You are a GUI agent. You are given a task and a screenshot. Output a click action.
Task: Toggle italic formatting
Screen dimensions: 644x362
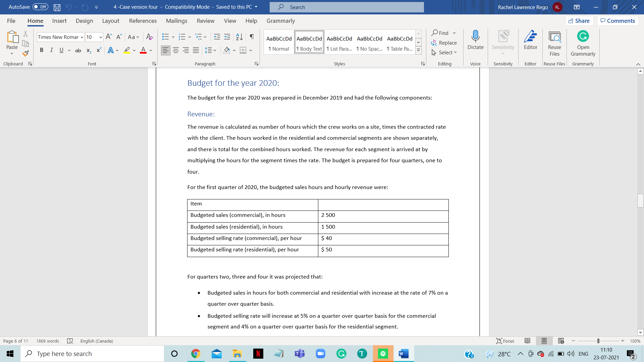51,50
